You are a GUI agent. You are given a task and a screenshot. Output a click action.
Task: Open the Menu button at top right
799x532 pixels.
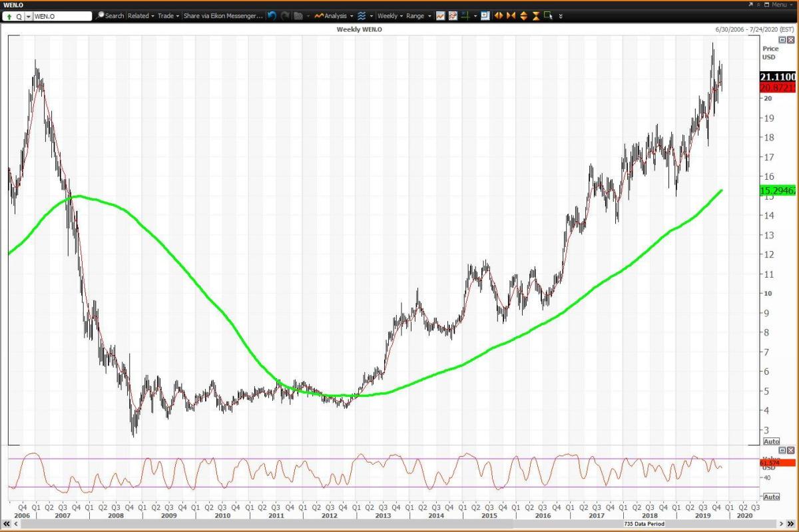pos(778,4)
